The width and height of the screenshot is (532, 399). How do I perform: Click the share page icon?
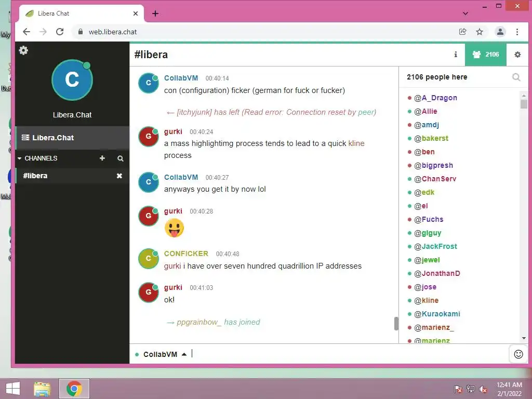[x=462, y=32]
